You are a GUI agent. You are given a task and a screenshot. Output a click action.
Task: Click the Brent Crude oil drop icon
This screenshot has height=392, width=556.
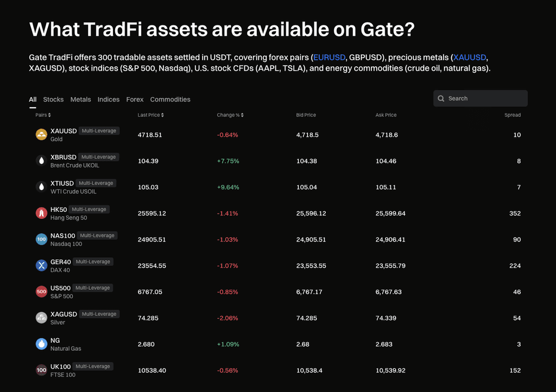[x=41, y=161]
